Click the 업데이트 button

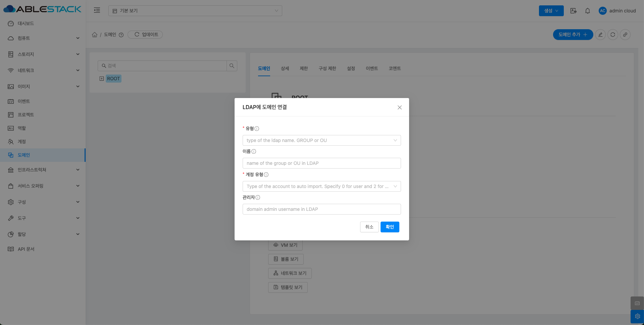145,35
